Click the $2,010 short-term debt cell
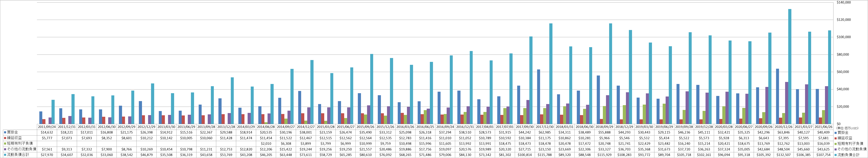Image resolution: width=868 pixels, height=158 pixels. (266, 144)
